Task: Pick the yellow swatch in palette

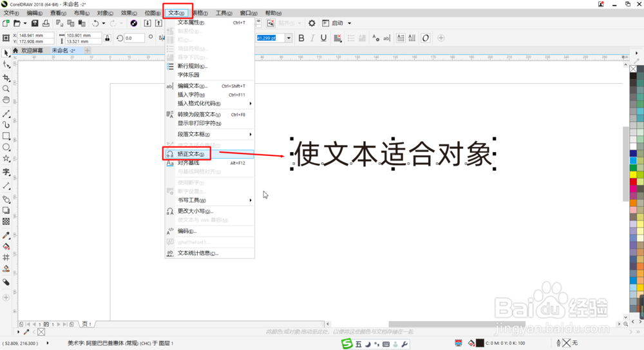Action: click(633, 175)
